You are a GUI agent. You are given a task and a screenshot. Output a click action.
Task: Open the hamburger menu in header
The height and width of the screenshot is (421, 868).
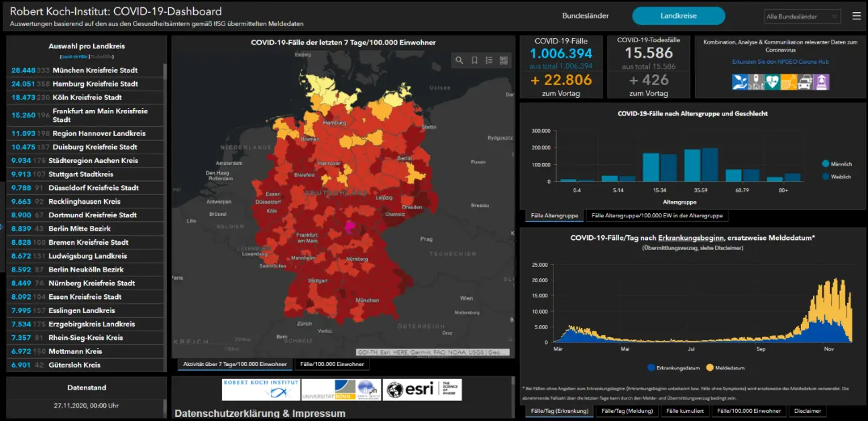857,16
